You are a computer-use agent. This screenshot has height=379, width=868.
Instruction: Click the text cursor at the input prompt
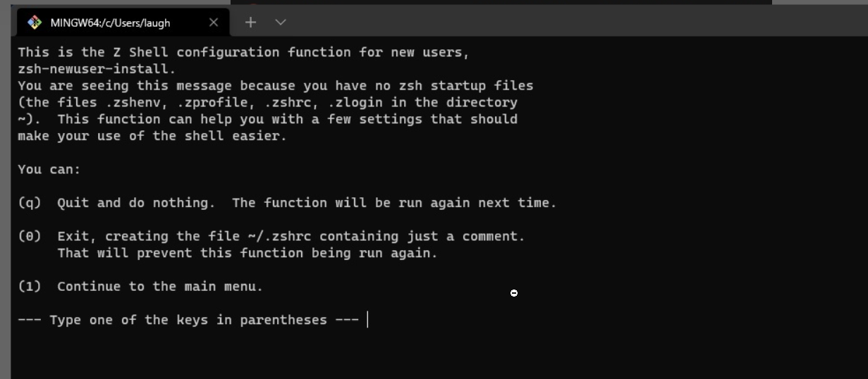(367, 320)
